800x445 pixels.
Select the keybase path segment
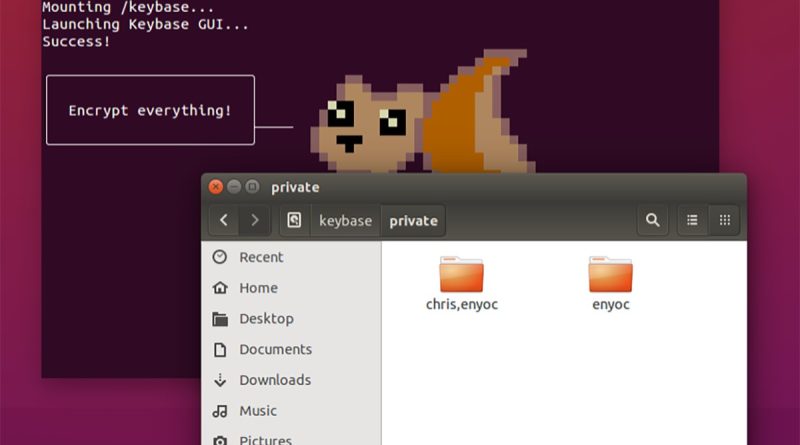pos(345,220)
